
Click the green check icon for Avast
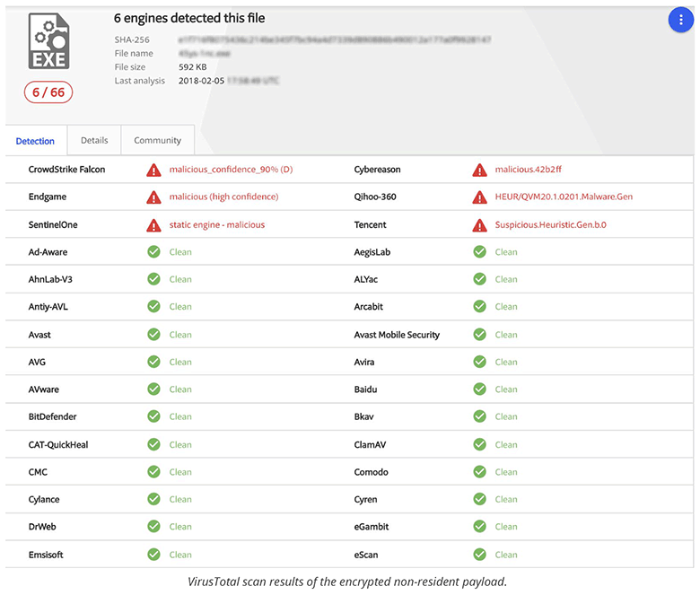click(154, 335)
